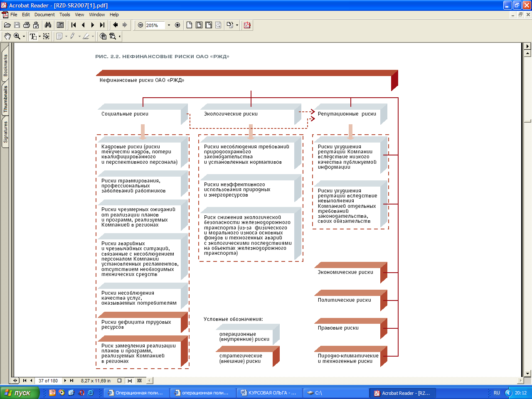The width and height of the screenshot is (532, 399).
Task: Expand the Zoom tool dropdown arrow
Action: click(x=24, y=37)
